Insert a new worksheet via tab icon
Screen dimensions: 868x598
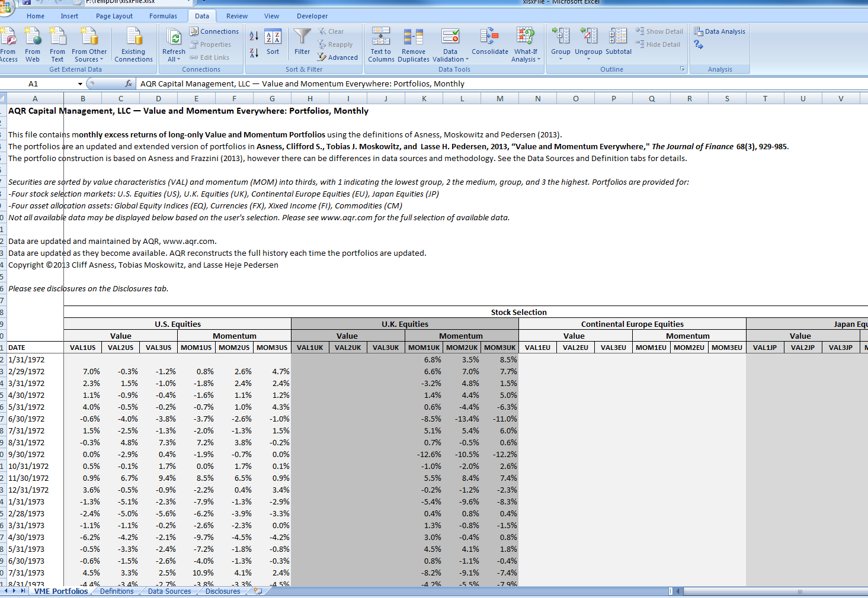(x=258, y=591)
